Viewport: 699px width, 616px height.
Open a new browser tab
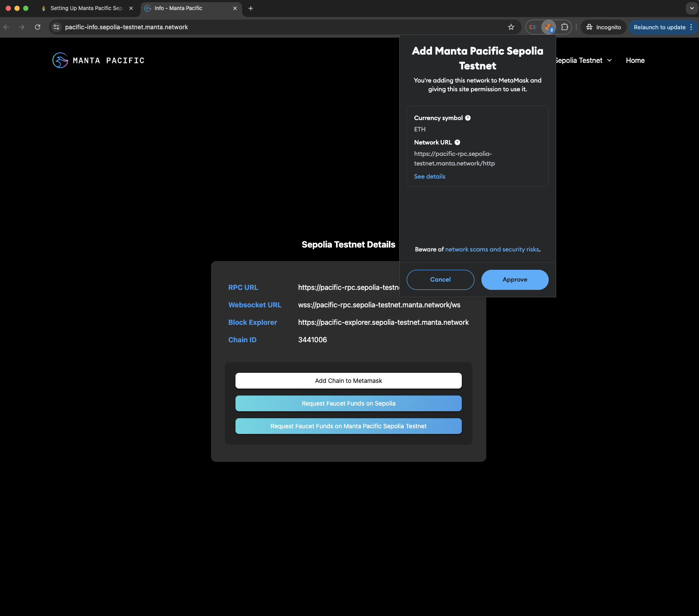click(x=251, y=8)
